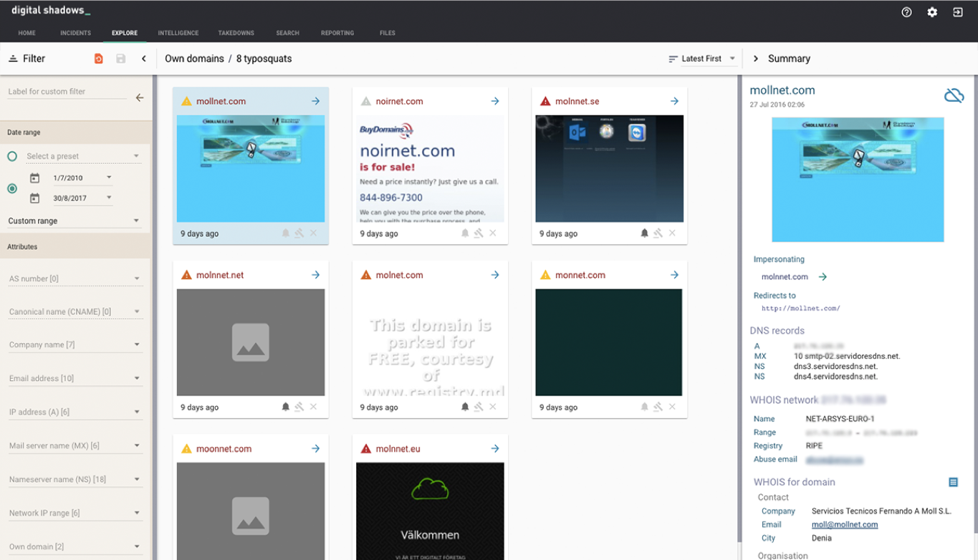Dismiss monnet.com card with X icon
Image resolution: width=978 pixels, height=560 pixels.
click(672, 407)
